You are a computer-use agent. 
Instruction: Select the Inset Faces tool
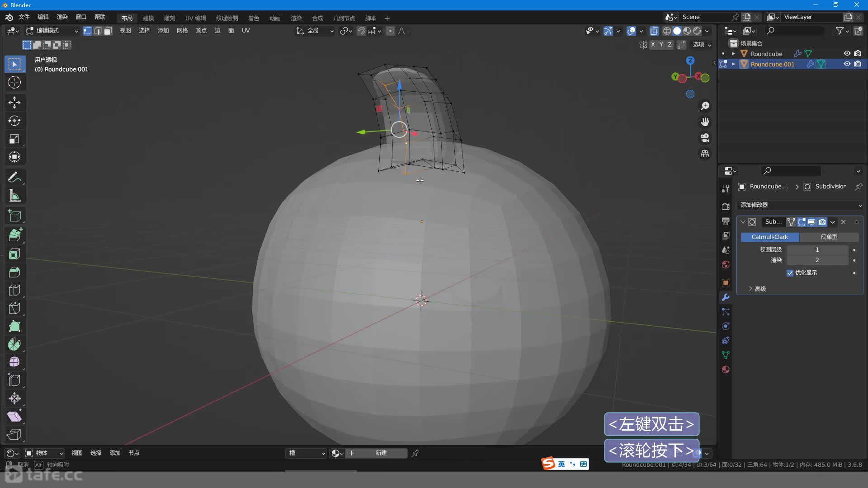(x=14, y=253)
